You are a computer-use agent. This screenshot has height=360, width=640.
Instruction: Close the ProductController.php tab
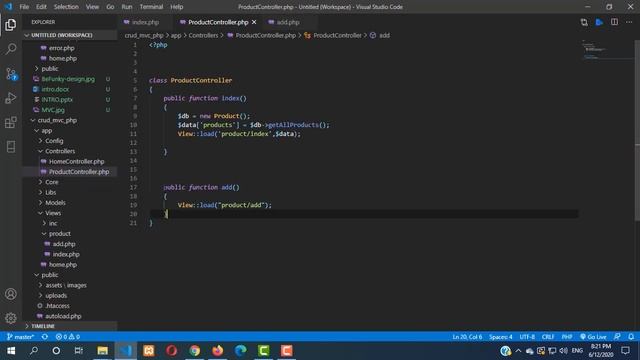pyautogui.click(x=254, y=22)
